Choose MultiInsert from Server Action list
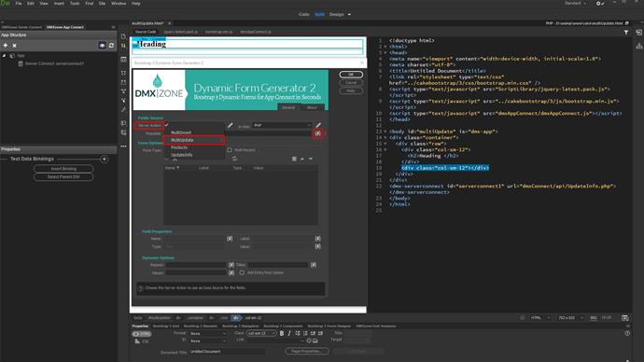 pos(194,132)
